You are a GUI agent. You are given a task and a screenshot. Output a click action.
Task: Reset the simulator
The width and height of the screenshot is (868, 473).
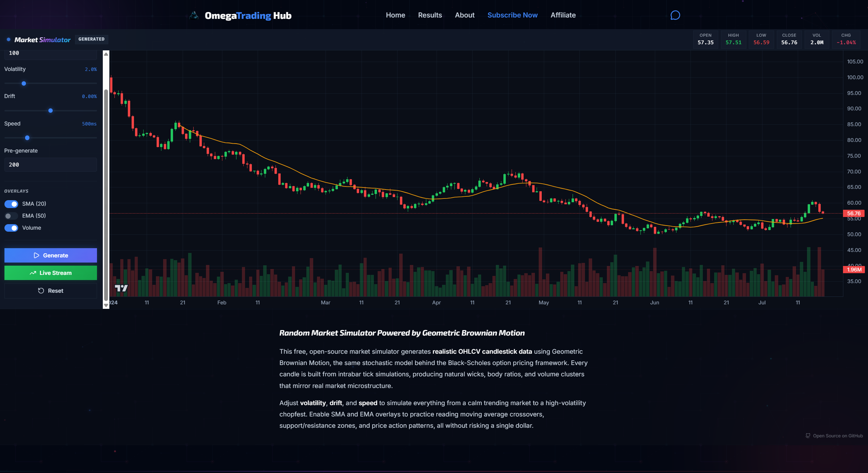point(51,291)
